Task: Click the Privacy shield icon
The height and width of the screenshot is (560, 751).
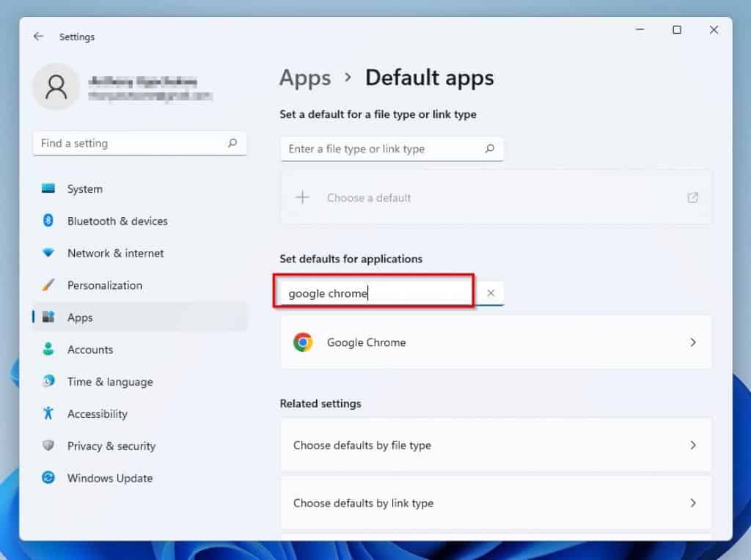Action: [48, 445]
